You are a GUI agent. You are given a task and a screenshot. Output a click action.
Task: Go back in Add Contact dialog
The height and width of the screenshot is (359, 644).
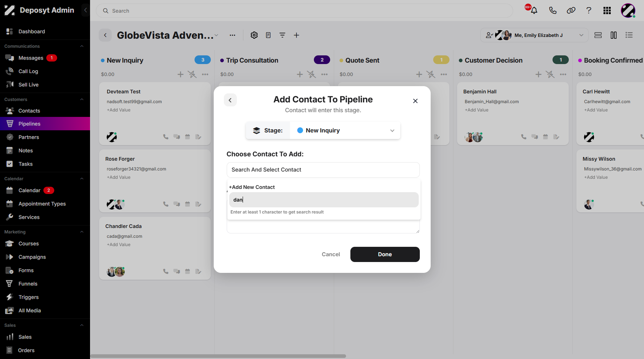[x=230, y=100]
